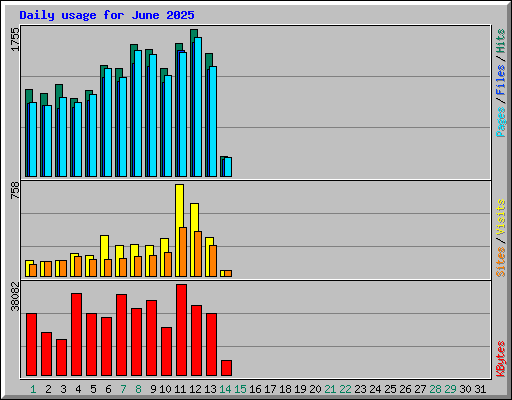512x400 pixels.
Task: Click day 15 on the x-axis
Action: coord(240,389)
